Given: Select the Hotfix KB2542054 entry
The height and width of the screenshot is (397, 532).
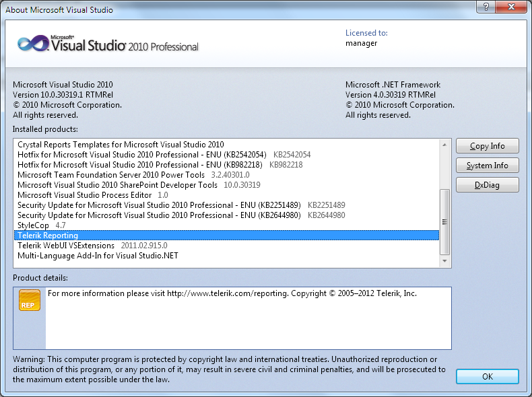Looking at the screenshot, I should click(226, 155).
